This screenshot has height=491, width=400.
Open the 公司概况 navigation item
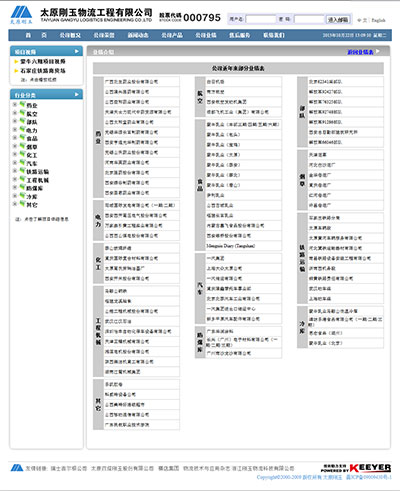70,35
